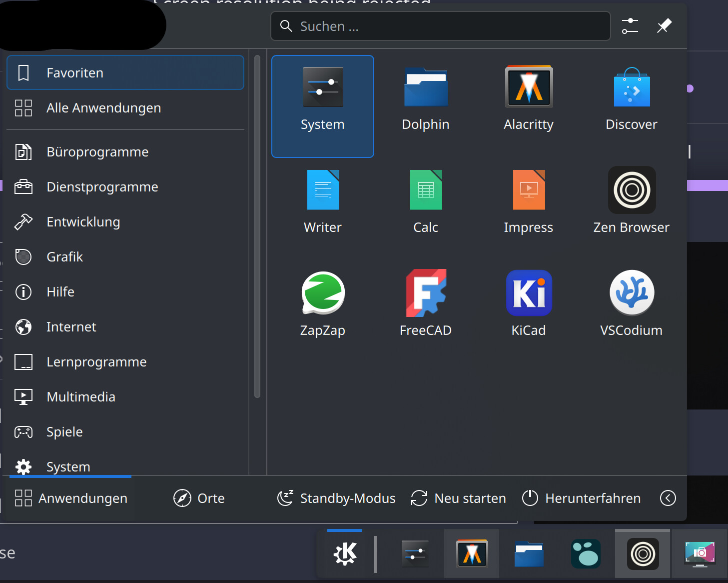The height and width of the screenshot is (583, 728).
Task: Launch Discover software center
Action: (x=632, y=106)
